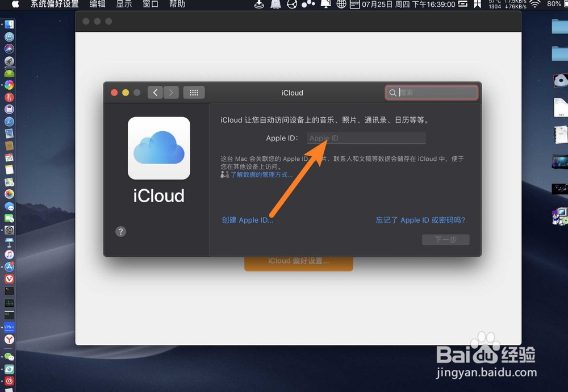Viewport: 568px width, 392px height.
Task: Open the 系统偏好设置 menu
Action: click(x=55, y=4)
